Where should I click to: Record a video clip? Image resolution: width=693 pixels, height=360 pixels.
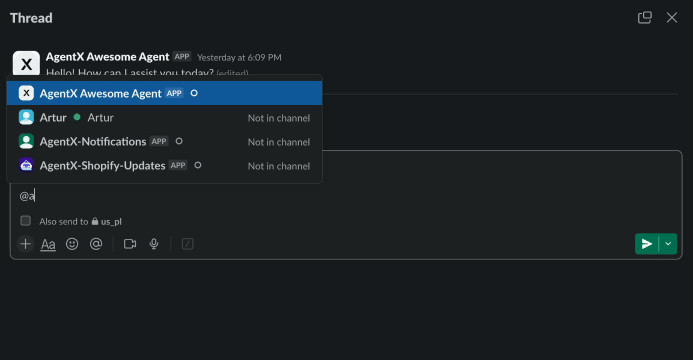pos(130,244)
